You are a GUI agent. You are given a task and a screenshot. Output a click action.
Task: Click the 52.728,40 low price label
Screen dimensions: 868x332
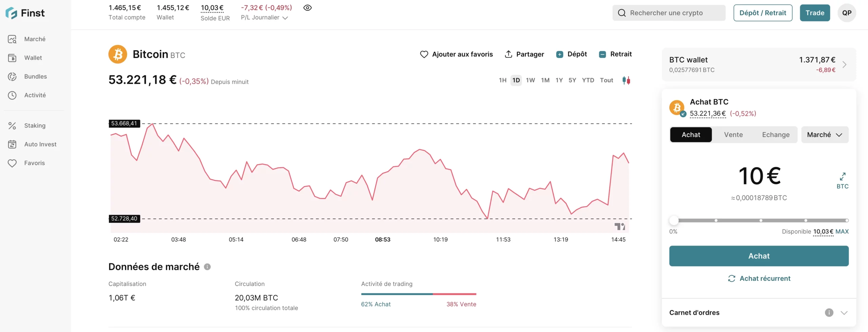124,219
